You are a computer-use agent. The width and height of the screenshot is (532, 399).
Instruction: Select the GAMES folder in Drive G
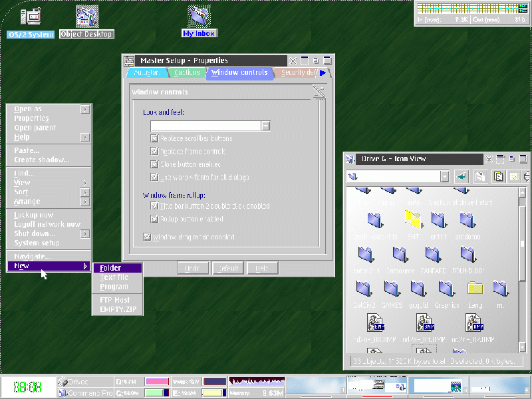pyautogui.click(x=392, y=289)
